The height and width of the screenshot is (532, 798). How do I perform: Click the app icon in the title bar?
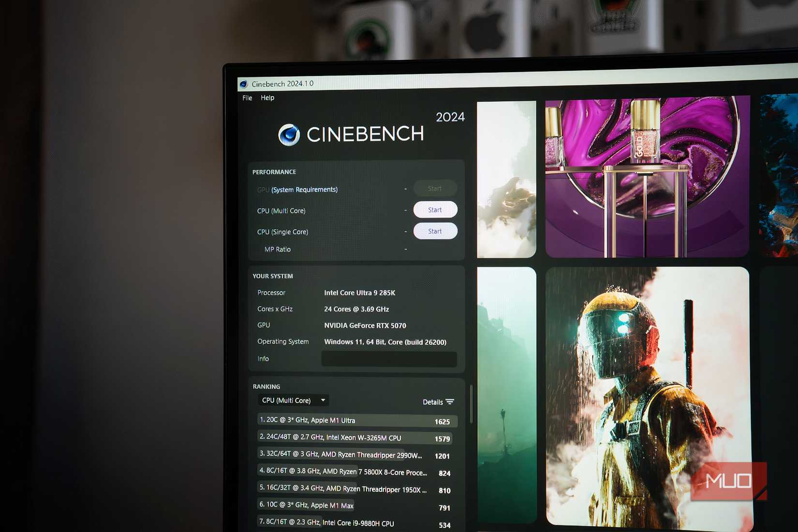pos(244,84)
